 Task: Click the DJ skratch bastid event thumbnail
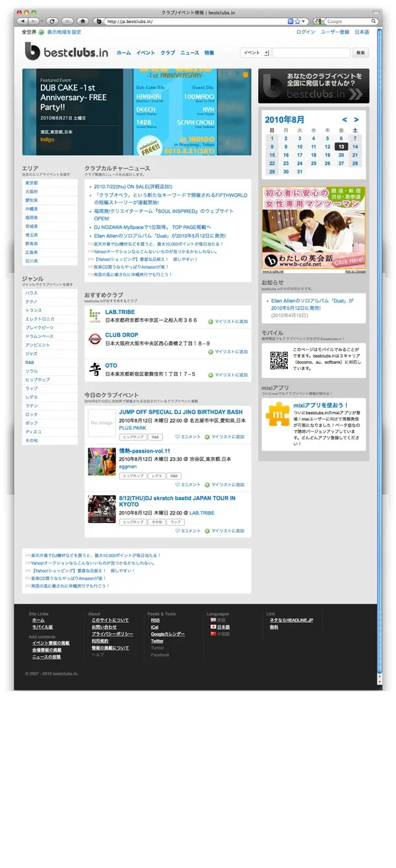point(102,509)
